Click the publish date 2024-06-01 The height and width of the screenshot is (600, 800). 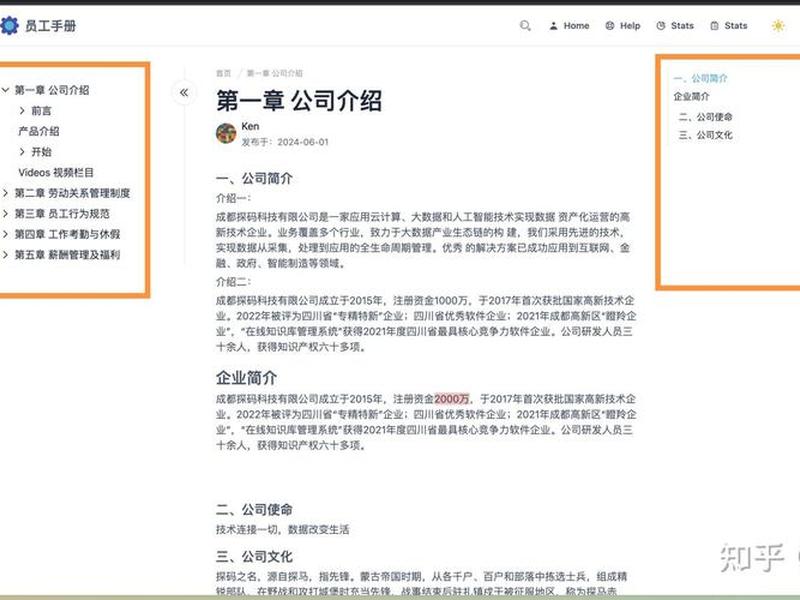[303, 142]
